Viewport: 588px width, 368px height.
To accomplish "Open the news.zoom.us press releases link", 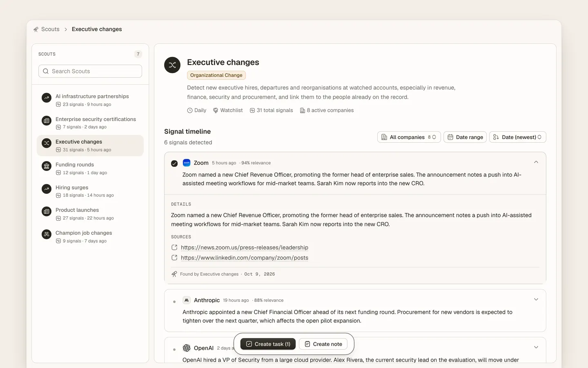I will (x=245, y=247).
